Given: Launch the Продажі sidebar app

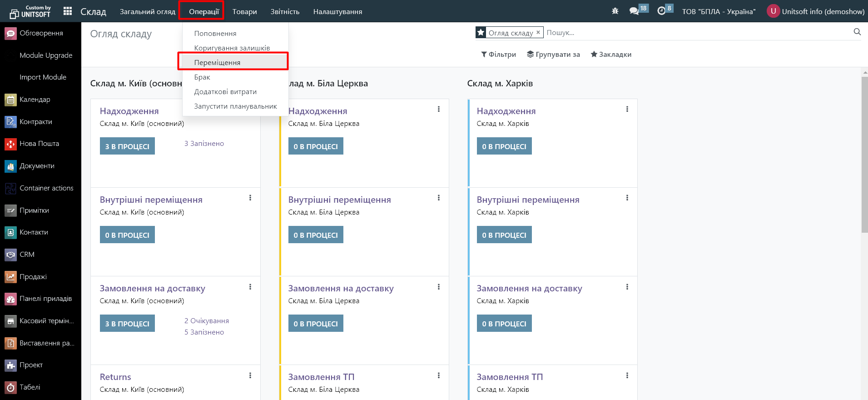Looking at the screenshot, I should [x=33, y=277].
